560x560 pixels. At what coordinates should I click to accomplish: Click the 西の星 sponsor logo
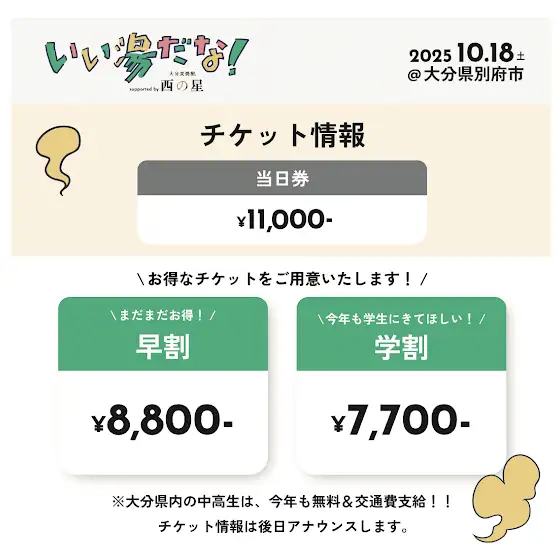pyautogui.click(x=182, y=86)
